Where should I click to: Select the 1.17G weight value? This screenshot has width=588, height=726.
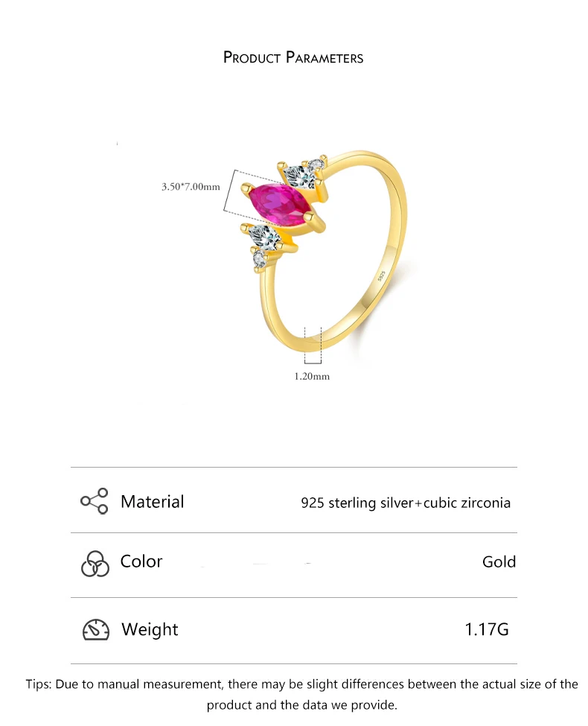tap(486, 629)
